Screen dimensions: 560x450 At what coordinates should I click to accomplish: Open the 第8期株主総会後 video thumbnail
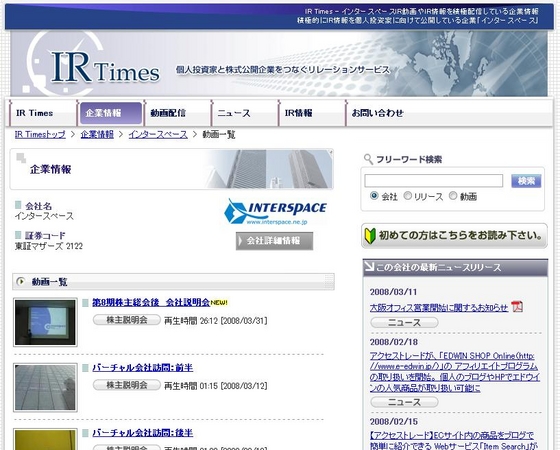click(45, 322)
